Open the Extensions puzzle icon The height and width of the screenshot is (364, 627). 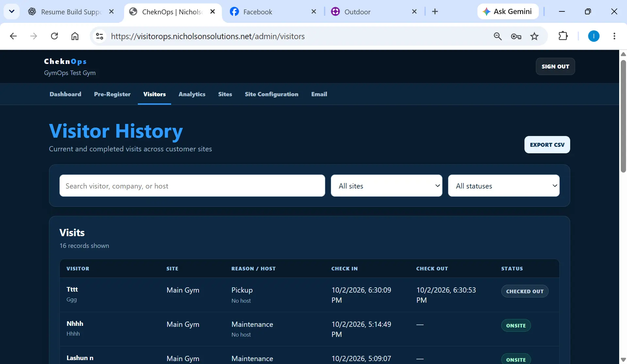pos(563,36)
